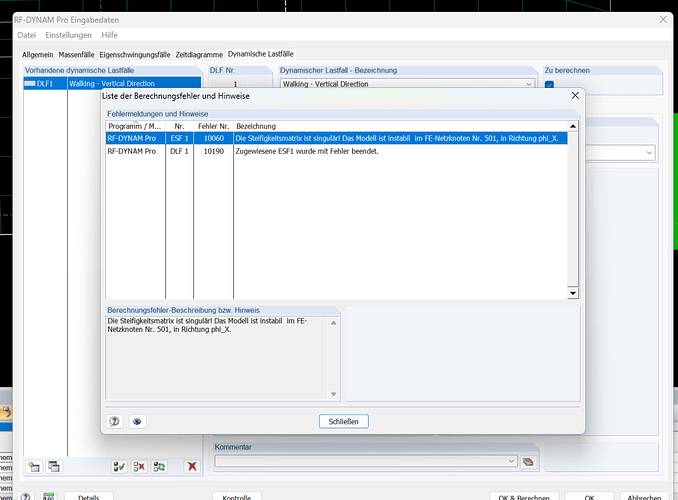Uncheck all load cases with red x checkbox icon
Screen dimensions: 678x500
139,467
